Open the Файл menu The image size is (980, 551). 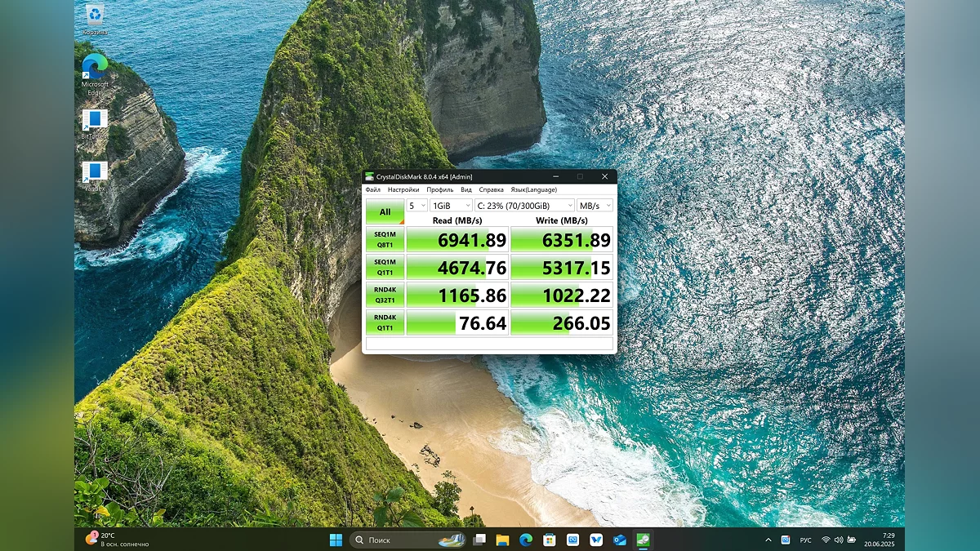(x=373, y=189)
